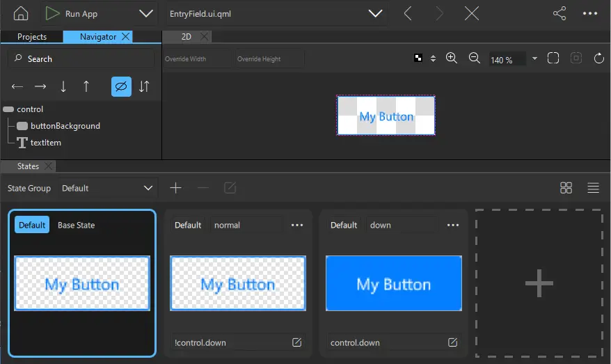Open the zoom level 140 % dropdown
This screenshot has height=364, width=611.
[x=534, y=59]
